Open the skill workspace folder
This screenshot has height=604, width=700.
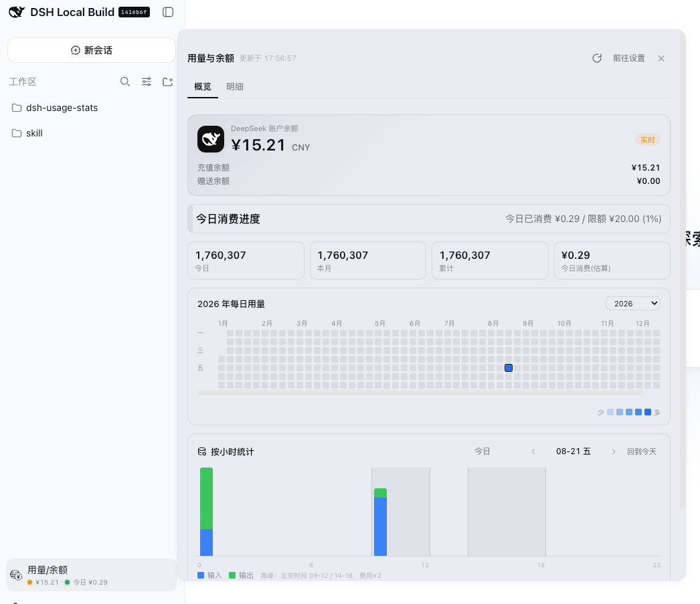click(92, 133)
